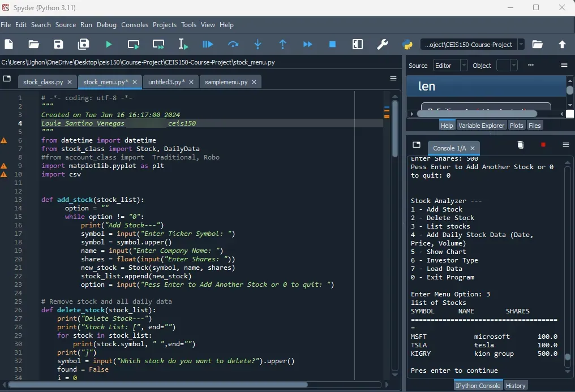Viewport: 575px width, 392px height.
Task: Run current cell icon
Action: click(134, 44)
